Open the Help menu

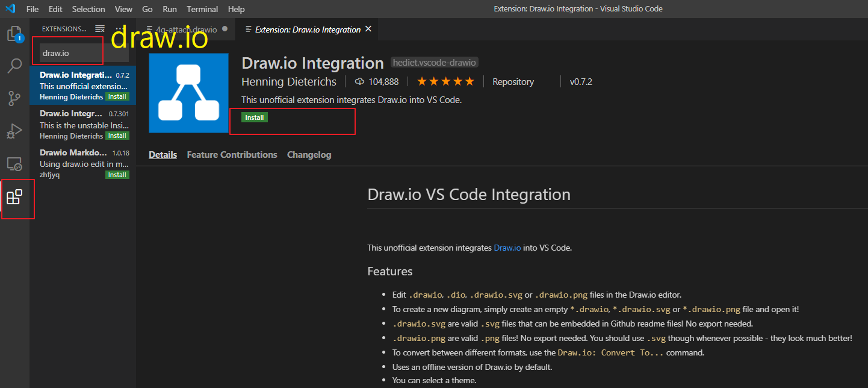pyautogui.click(x=237, y=9)
